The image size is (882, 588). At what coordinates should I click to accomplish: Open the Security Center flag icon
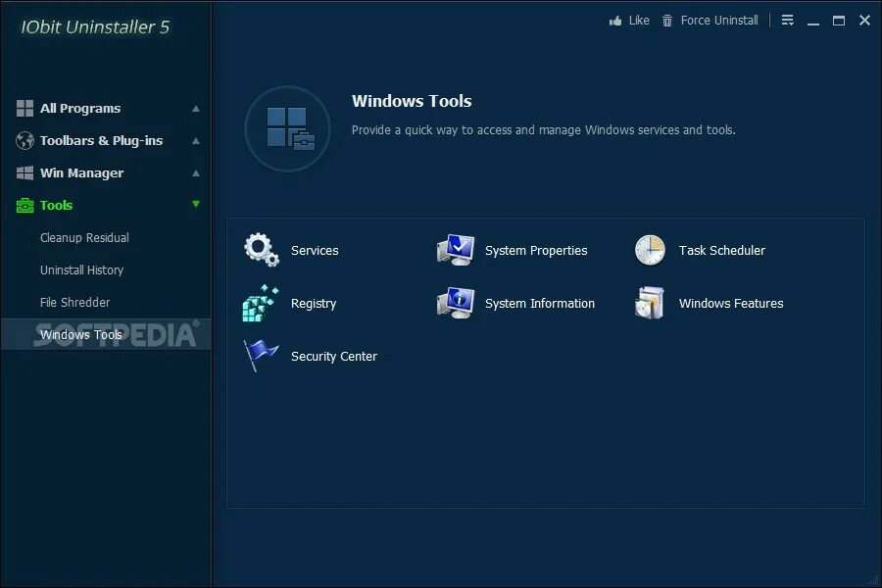pos(261,356)
